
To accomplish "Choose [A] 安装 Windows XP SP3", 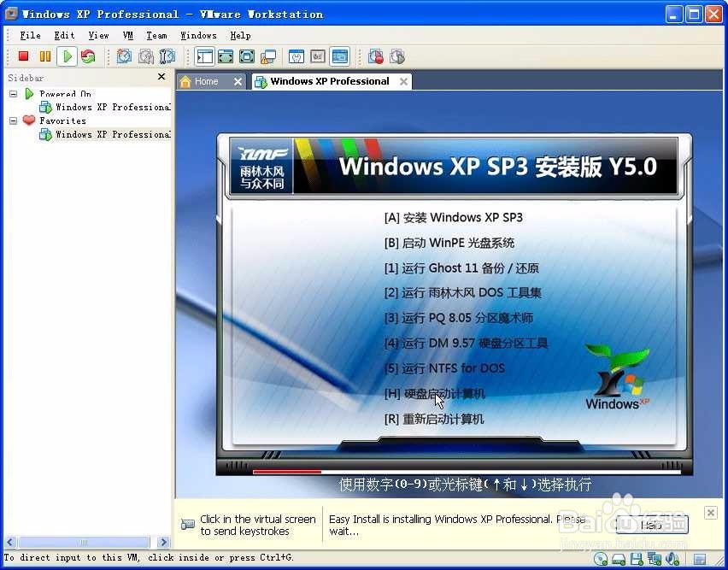I will click(453, 217).
